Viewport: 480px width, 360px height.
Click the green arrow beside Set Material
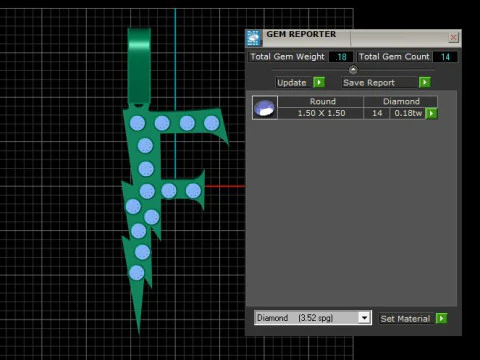441,318
